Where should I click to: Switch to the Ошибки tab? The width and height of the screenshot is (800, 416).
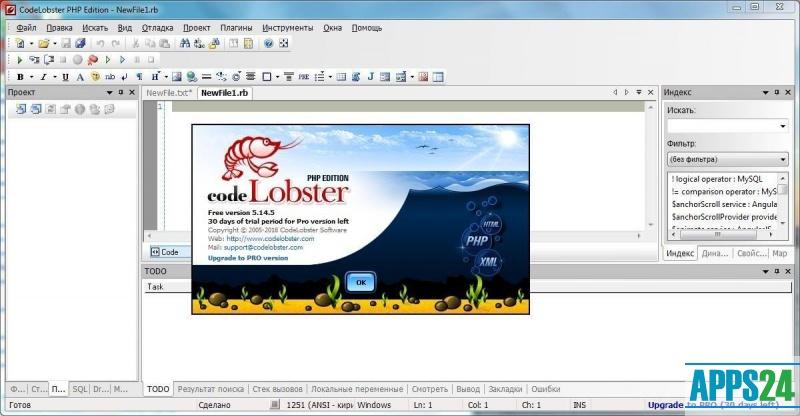tap(545, 389)
